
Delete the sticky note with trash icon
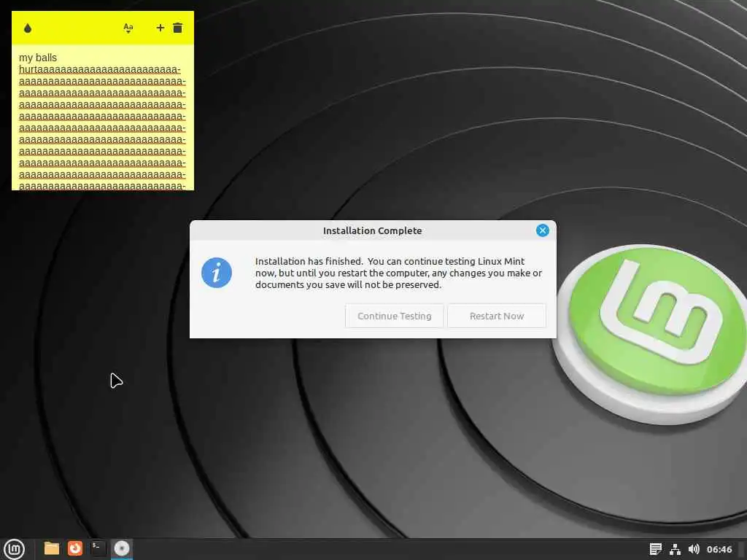pyautogui.click(x=178, y=28)
